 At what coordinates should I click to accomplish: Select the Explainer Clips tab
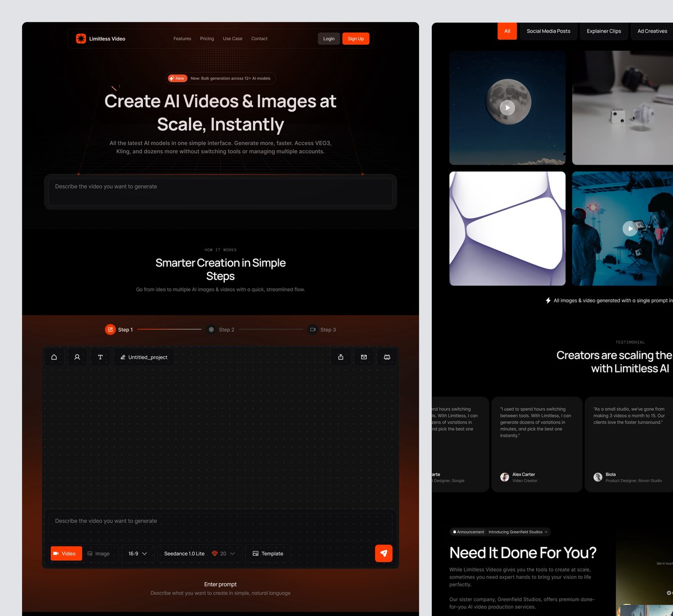pyautogui.click(x=604, y=31)
